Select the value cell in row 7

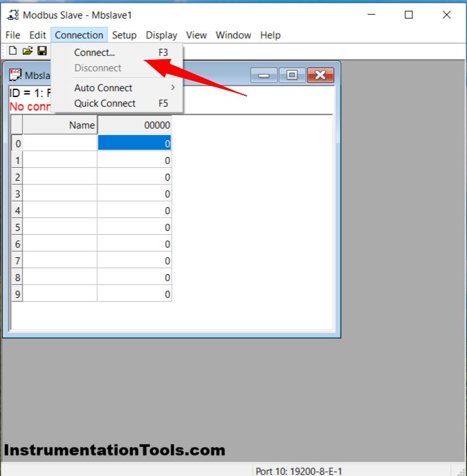point(134,260)
